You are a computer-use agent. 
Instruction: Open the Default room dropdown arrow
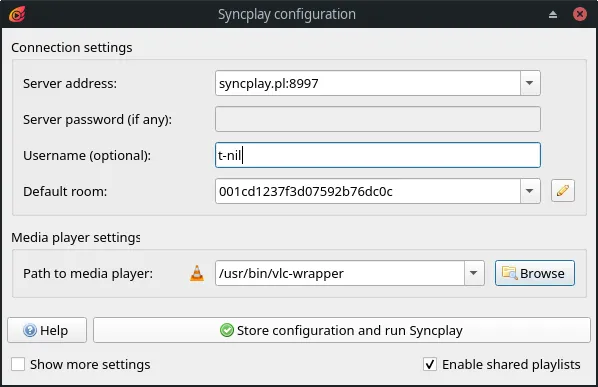pyautogui.click(x=530, y=191)
